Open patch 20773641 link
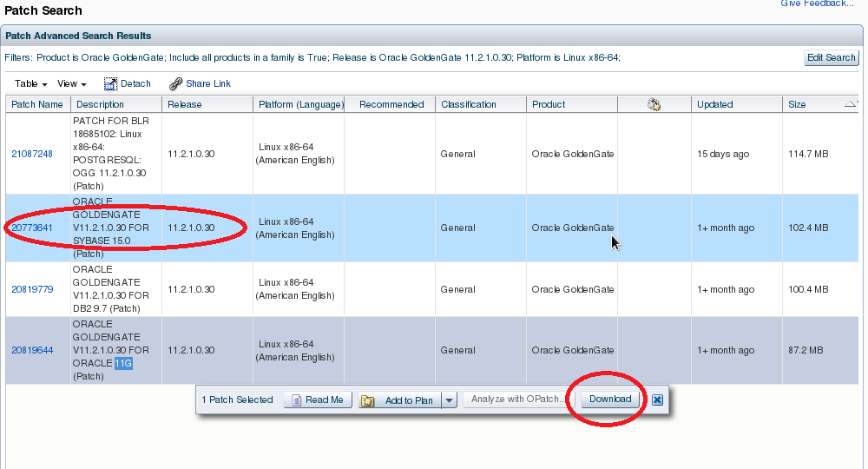Viewport: 868px width, 469px height. (x=32, y=228)
